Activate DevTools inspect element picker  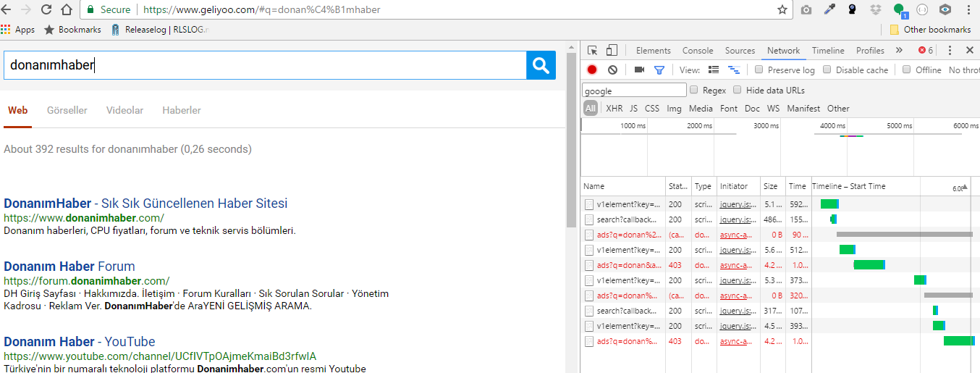point(593,51)
